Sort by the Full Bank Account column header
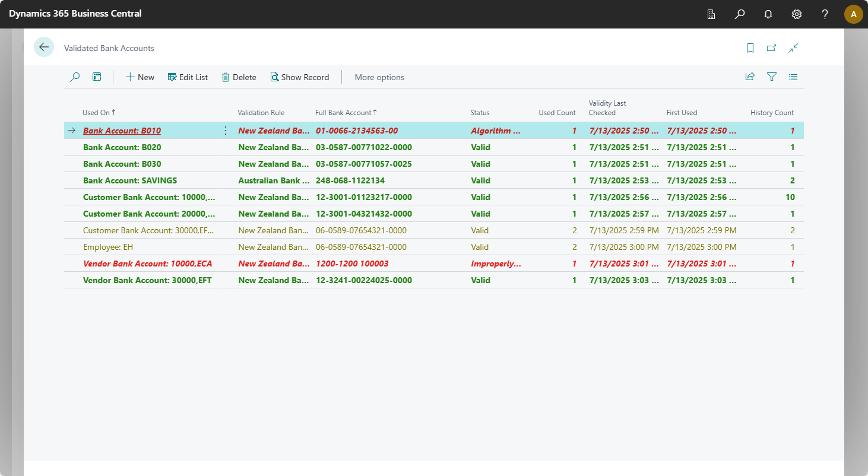The height and width of the screenshot is (476, 868). (346, 112)
